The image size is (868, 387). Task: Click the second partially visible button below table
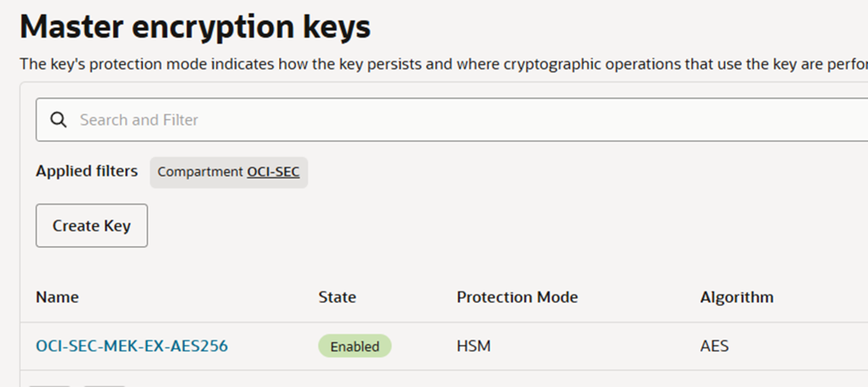point(104,385)
